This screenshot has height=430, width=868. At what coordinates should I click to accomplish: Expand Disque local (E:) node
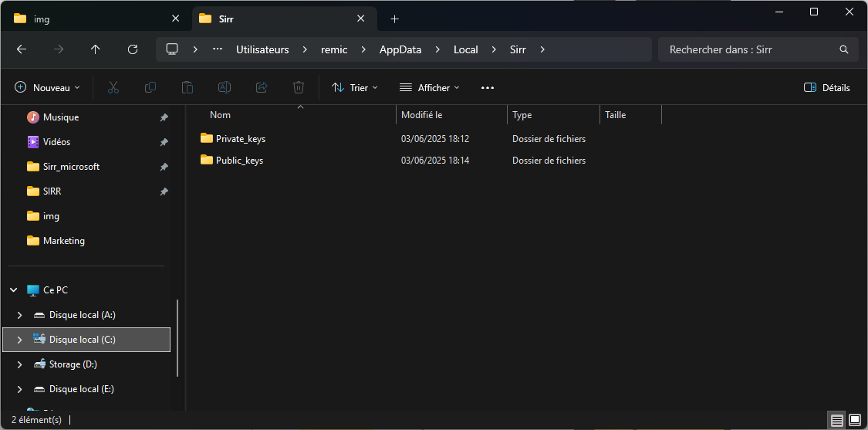[x=20, y=389]
